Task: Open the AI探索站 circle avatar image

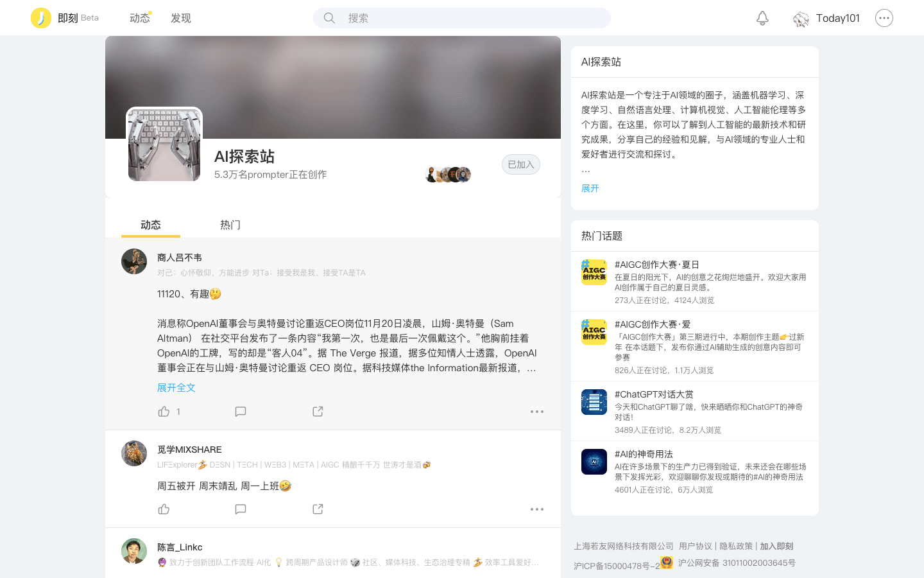Action: pos(164,145)
